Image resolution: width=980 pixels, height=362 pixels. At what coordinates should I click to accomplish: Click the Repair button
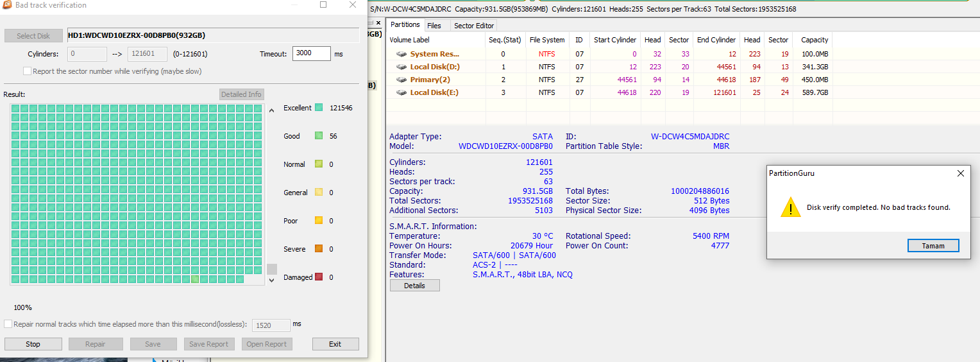tap(96, 344)
